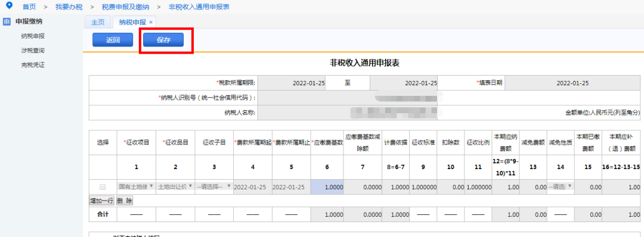Open 涉税查询 in the left sidebar
The height and width of the screenshot is (237, 644).
[x=33, y=51]
